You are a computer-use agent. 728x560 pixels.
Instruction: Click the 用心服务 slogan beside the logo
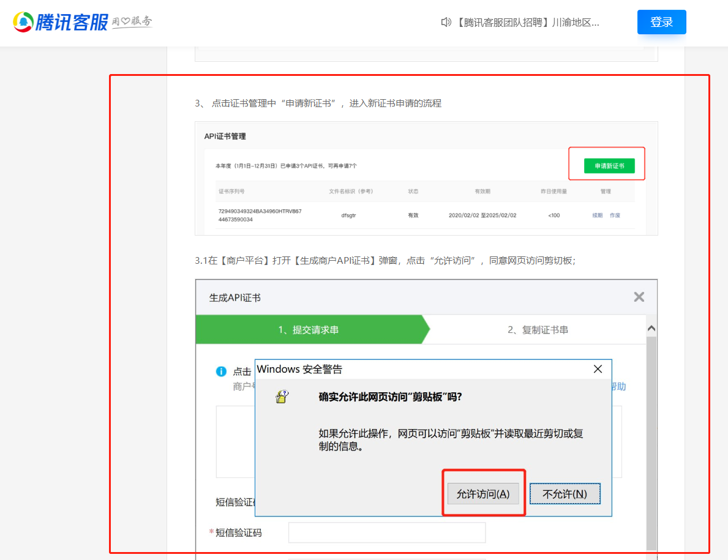click(x=132, y=23)
